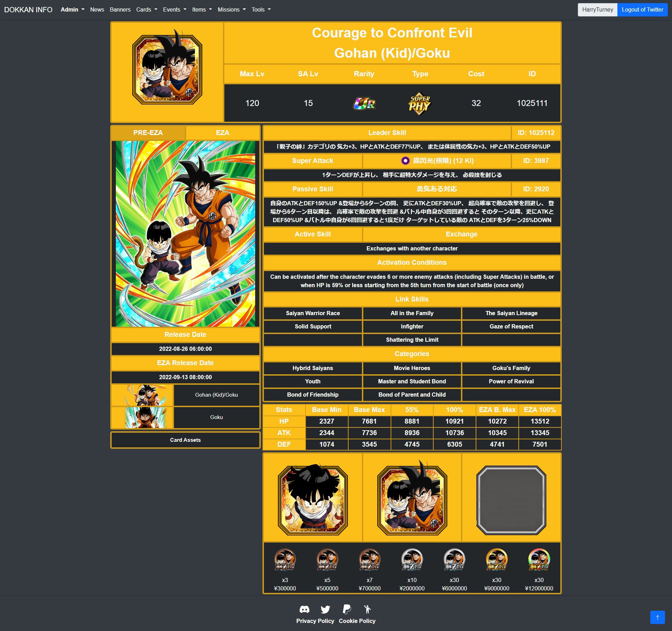The image size is (672, 631).
Task: Open the Power of Revival category
Action: [511, 381]
